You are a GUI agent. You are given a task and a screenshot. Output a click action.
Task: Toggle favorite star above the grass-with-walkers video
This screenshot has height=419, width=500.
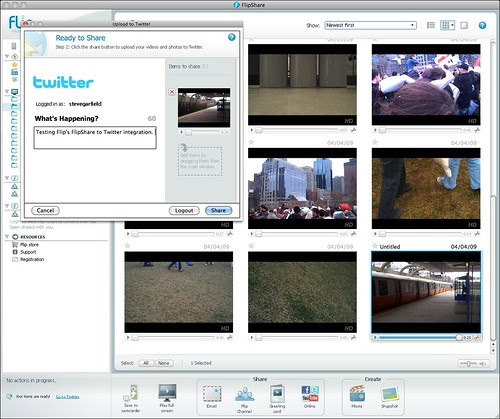click(127, 246)
